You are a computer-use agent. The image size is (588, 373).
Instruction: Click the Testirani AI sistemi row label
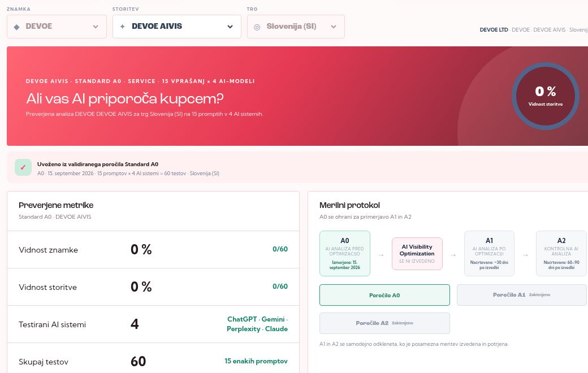(52, 324)
